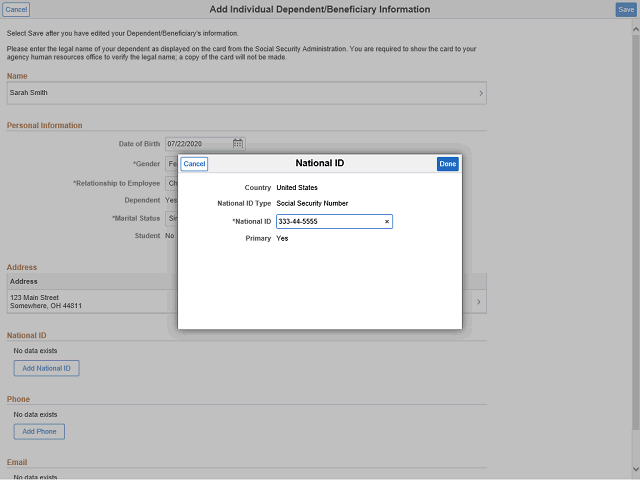Click the Add Phone button

39,432
